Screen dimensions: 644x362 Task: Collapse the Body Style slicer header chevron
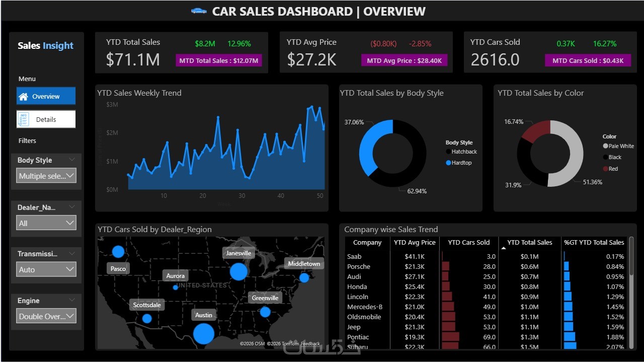[72, 160]
